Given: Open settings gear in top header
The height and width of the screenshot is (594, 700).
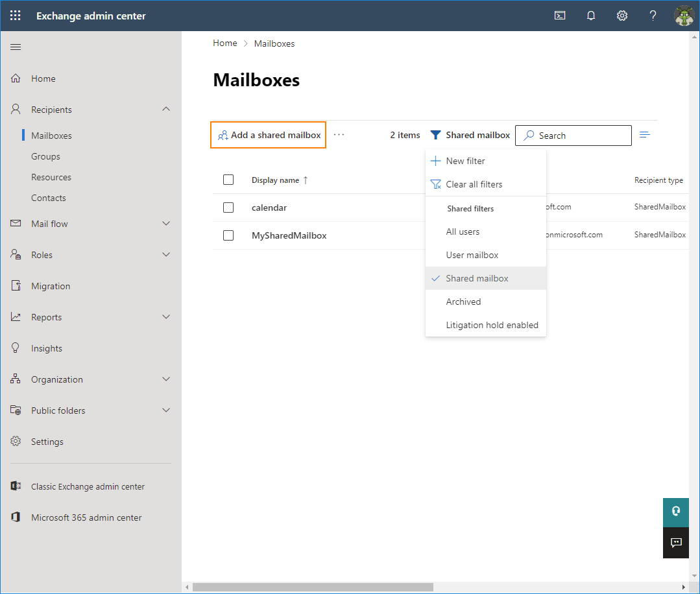Looking at the screenshot, I should click(622, 16).
